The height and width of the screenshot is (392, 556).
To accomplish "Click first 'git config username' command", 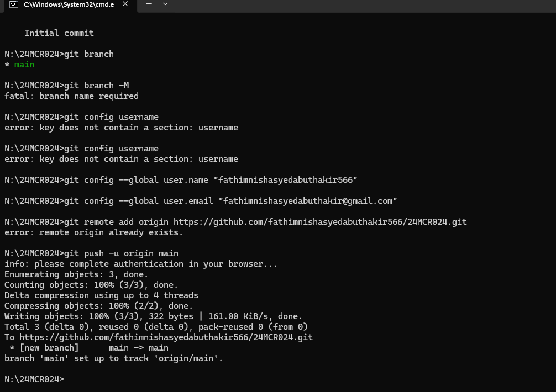I will coord(81,117).
